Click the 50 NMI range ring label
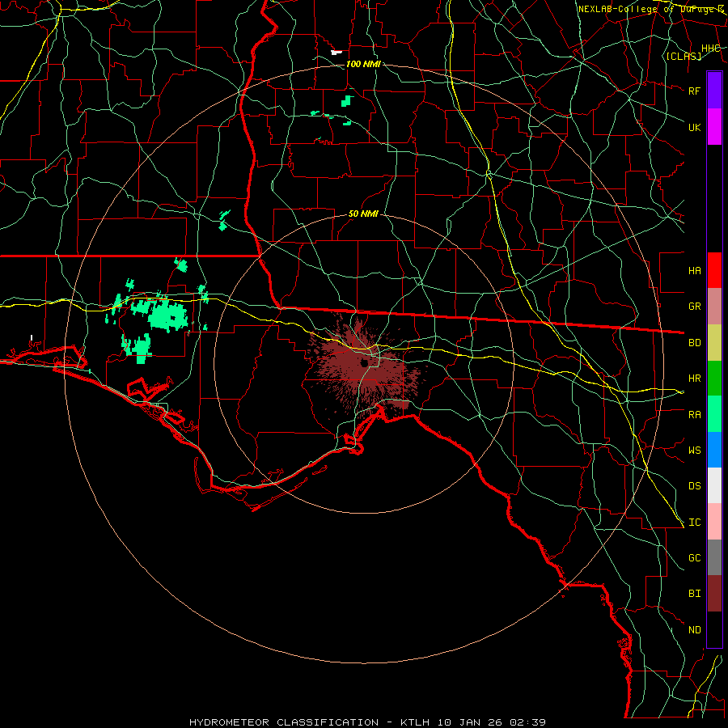The height and width of the screenshot is (728, 728). (x=363, y=214)
